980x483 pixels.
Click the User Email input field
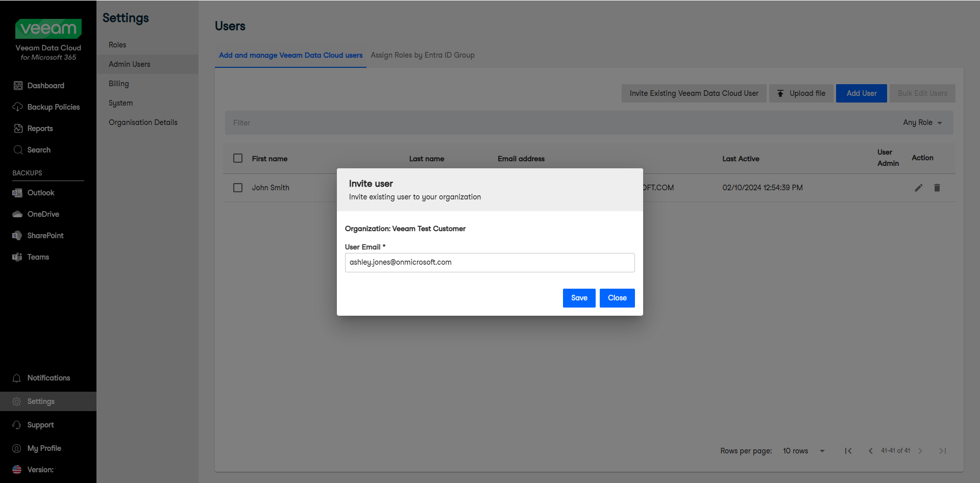pos(490,263)
